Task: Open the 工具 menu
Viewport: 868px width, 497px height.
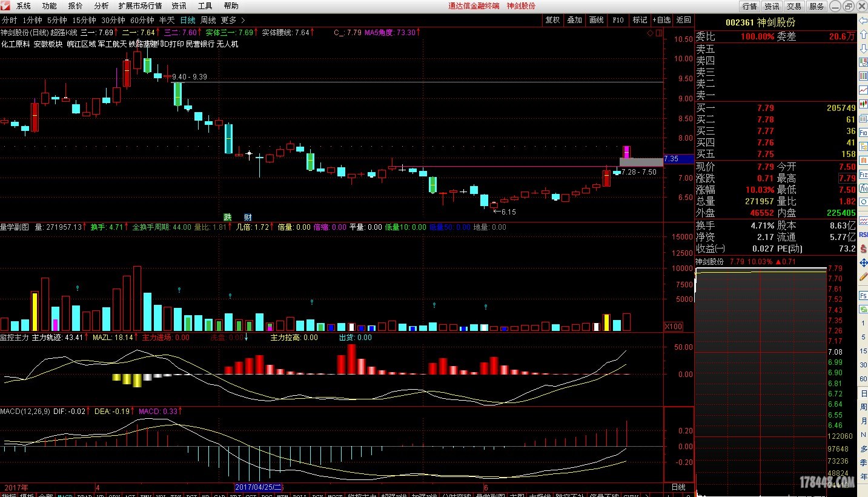Action: (x=205, y=6)
